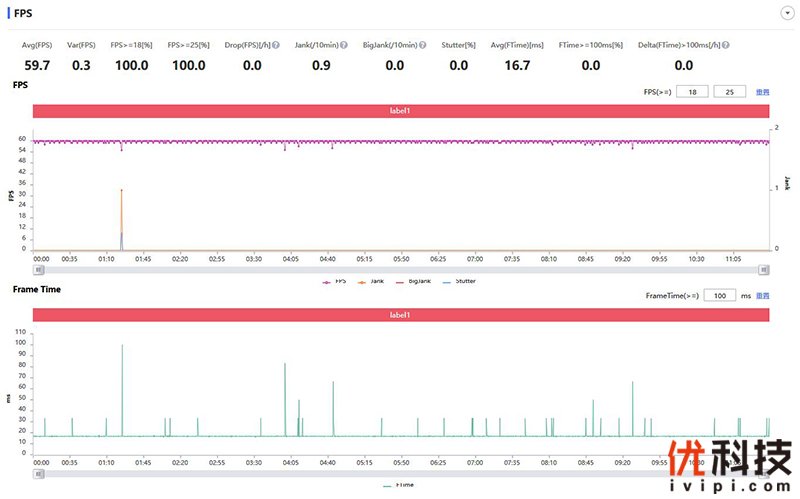
Task: Select the label1 bar above FPS chart
Action: (x=400, y=110)
